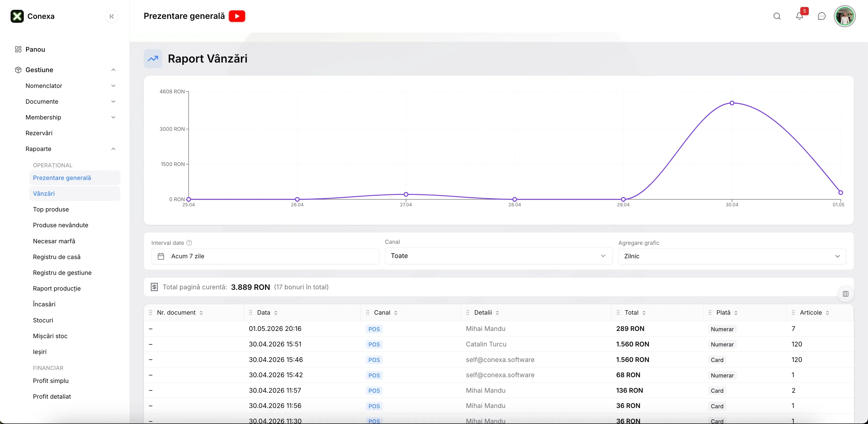This screenshot has height=424, width=868.
Task: Click the 27.04 data point on the chart
Action: click(x=406, y=194)
